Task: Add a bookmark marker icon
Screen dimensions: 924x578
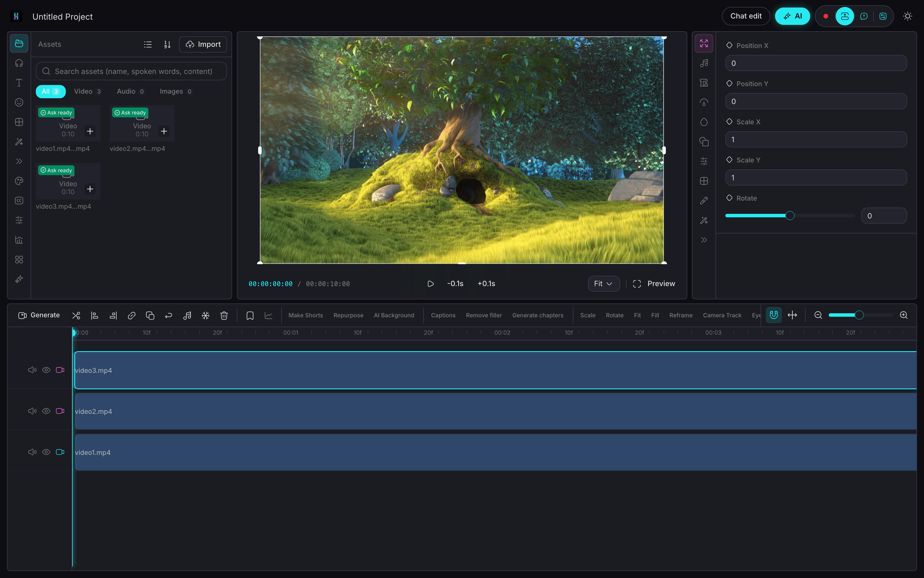Action: (x=250, y=315)
